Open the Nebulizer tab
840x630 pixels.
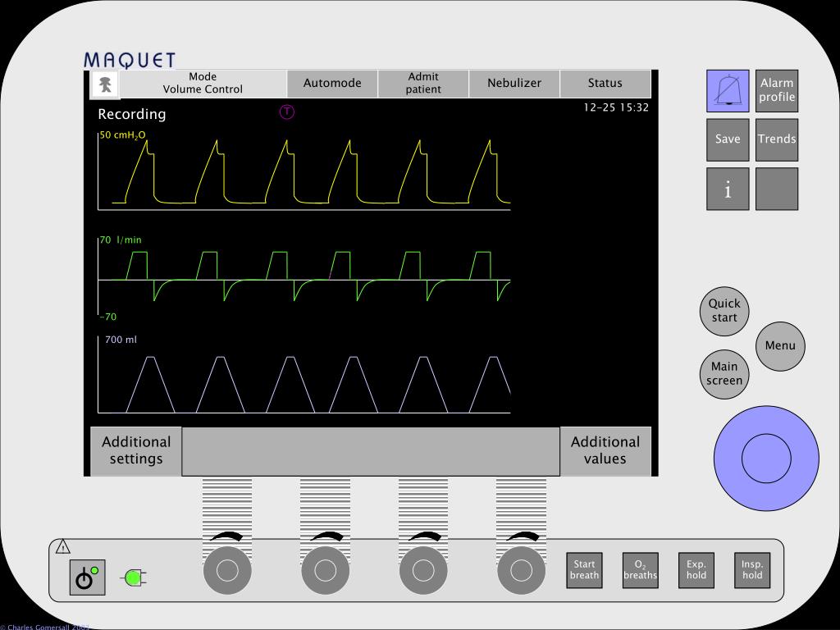click(x=514, y=83)
